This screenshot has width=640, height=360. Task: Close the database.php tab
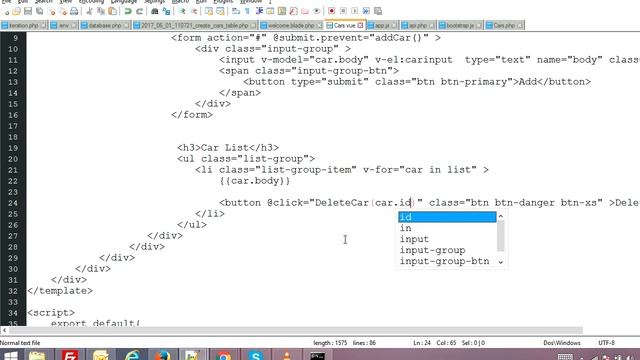pyautogui.click(x=126, y=25)
